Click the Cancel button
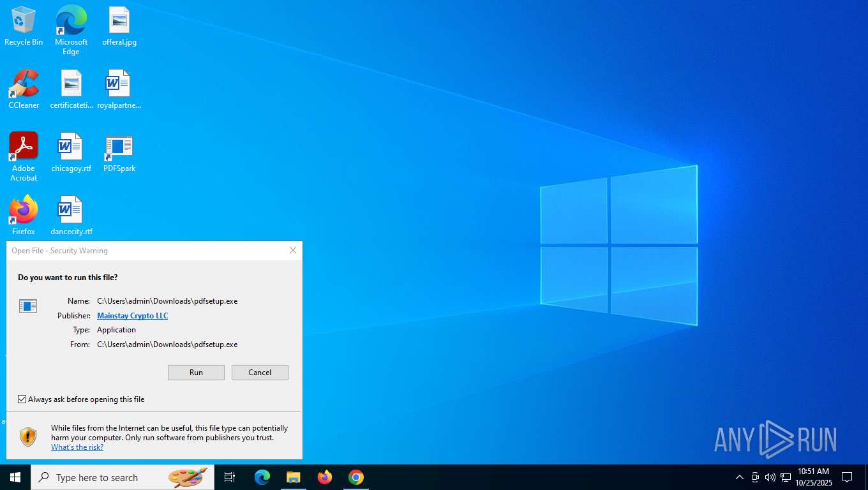This screenshot has width=868, height=490. click(260, 373)
